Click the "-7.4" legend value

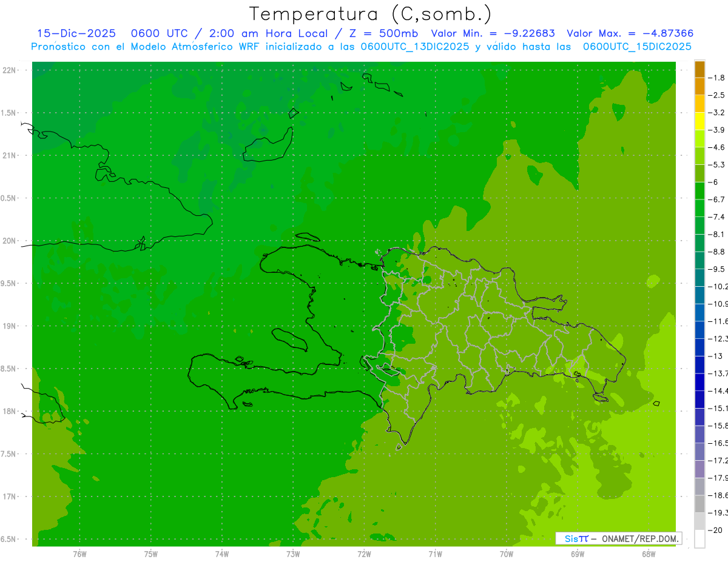click(718, 217)
